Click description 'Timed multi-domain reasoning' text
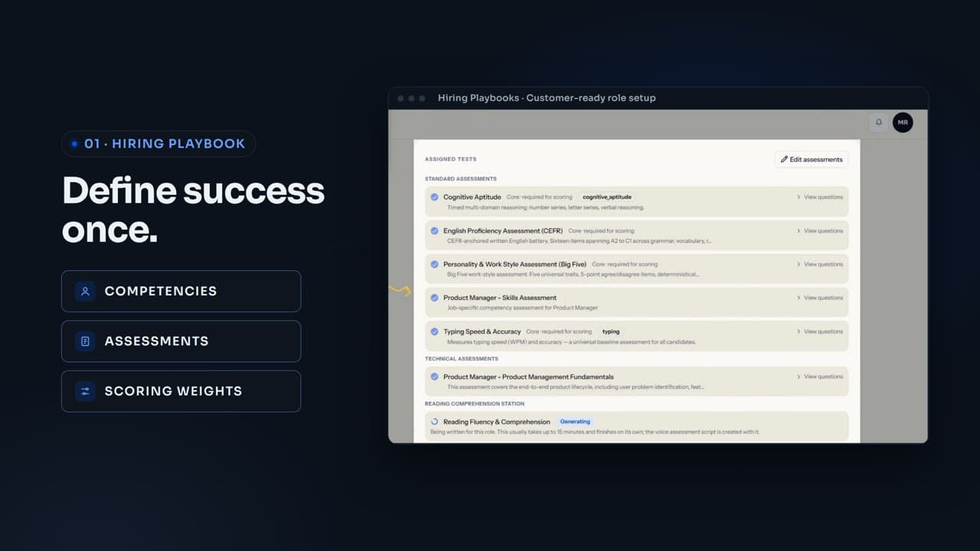 [546, 207]
